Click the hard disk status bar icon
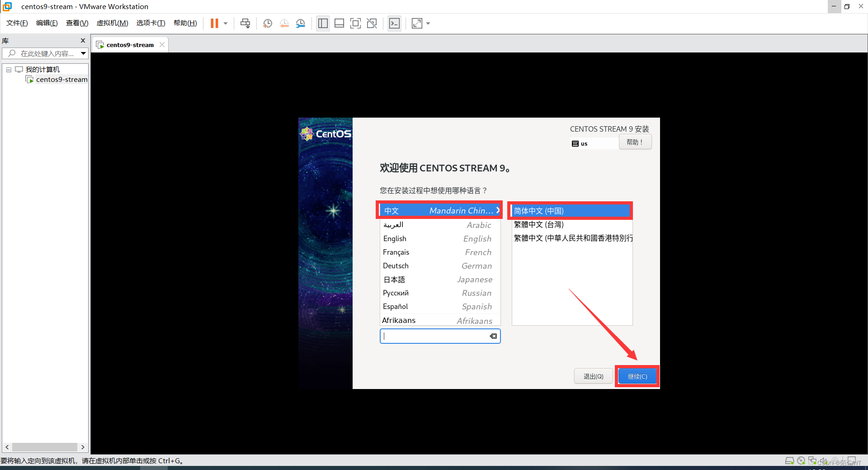 click(x=789, y=461)
